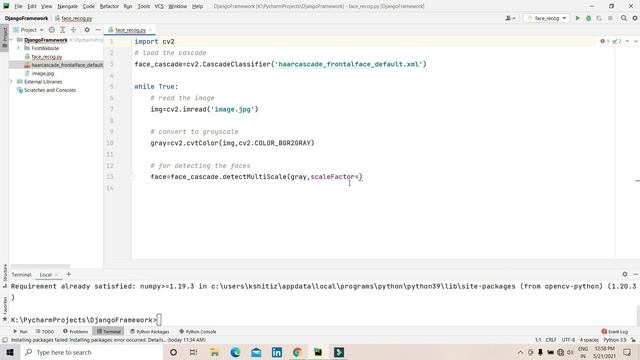640x360 pixels.
Task: Select face_recog.py in project tree
Action: (x=47, y=57)
